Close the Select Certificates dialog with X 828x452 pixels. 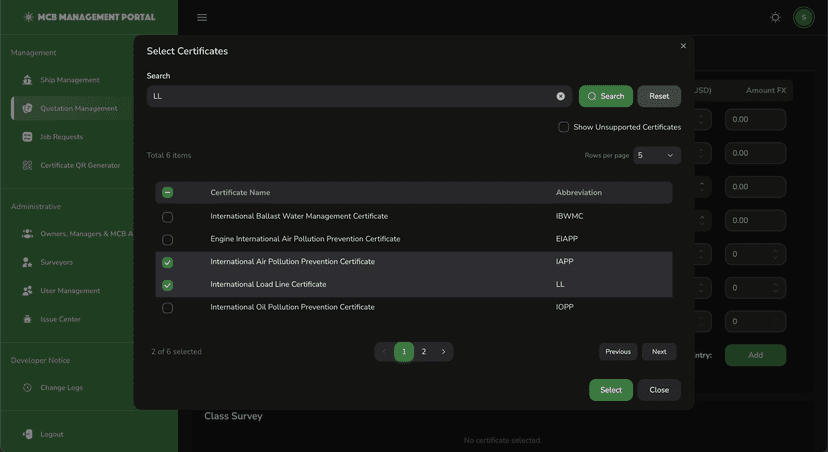683,46
